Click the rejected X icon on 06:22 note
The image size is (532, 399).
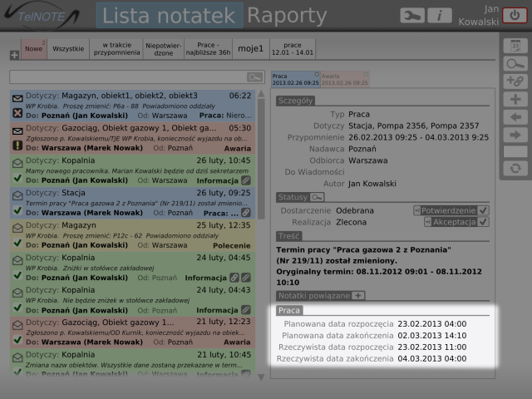coord(17,113)
